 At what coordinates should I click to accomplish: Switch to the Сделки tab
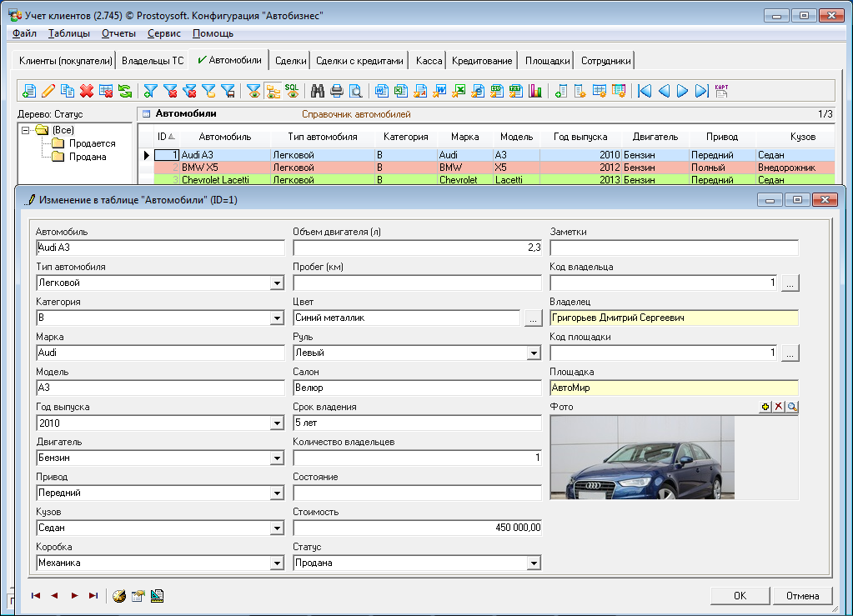pyautogui.click(x=290, y=61)
